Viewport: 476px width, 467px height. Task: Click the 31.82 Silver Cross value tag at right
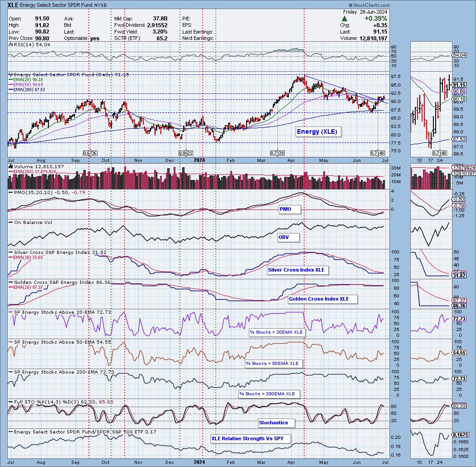pos(459,276)
